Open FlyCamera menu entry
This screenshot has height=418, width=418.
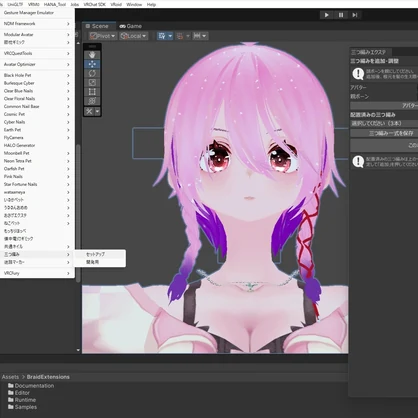(37, 138)
